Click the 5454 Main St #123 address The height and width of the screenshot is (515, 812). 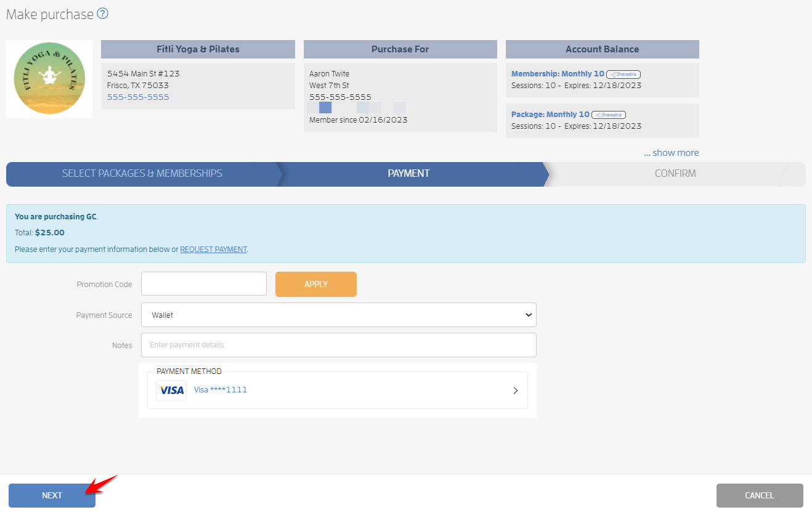click(x=144, y=74)
